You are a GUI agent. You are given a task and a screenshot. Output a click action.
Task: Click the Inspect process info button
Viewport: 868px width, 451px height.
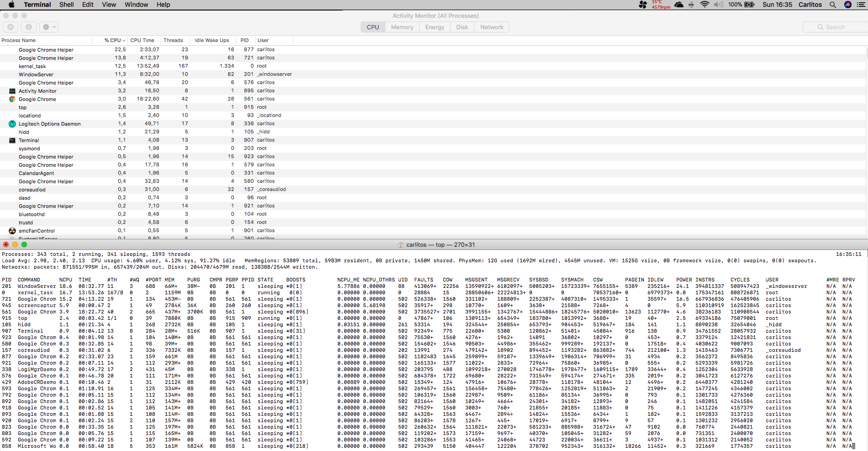pos(28,27)
